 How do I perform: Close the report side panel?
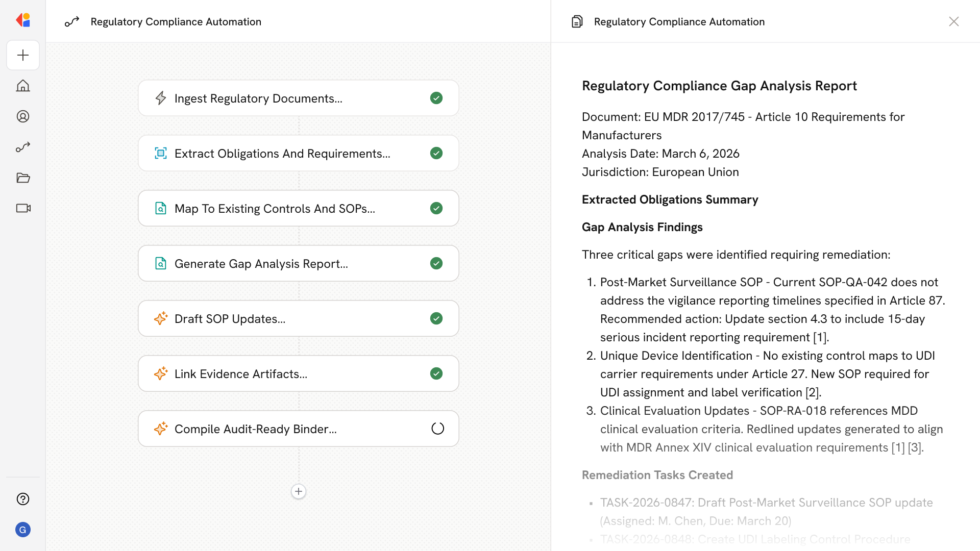953,21
